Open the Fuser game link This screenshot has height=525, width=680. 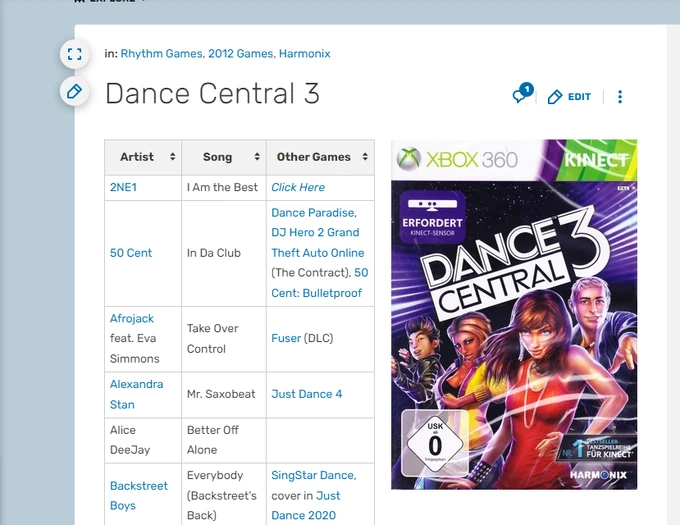pos(286,338)
